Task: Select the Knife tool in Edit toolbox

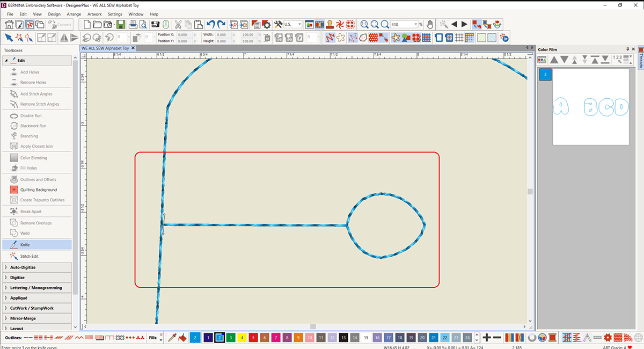Action: (36, 244)
